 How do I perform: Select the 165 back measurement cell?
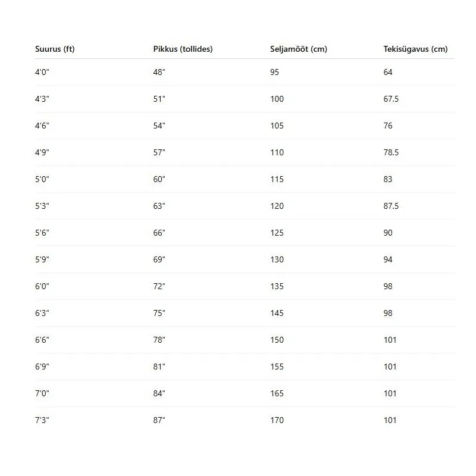pos(277,393)
